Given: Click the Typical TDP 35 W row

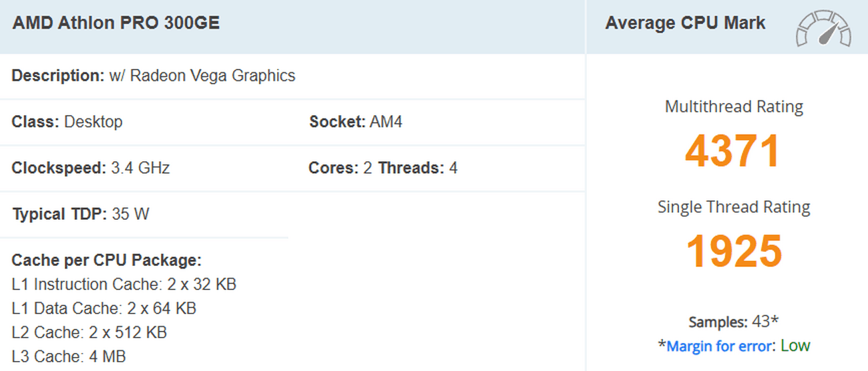Looking at the screenshot, I should (x=81, y=215).
